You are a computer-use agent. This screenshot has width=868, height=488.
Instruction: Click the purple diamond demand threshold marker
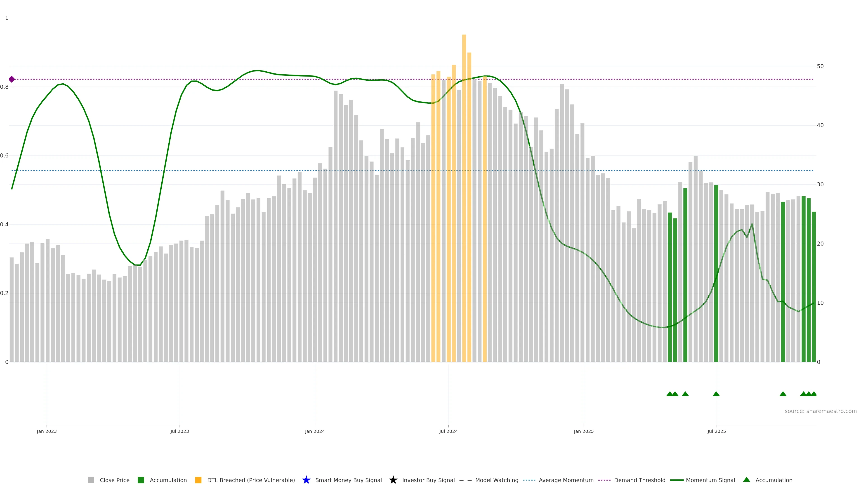12,79
